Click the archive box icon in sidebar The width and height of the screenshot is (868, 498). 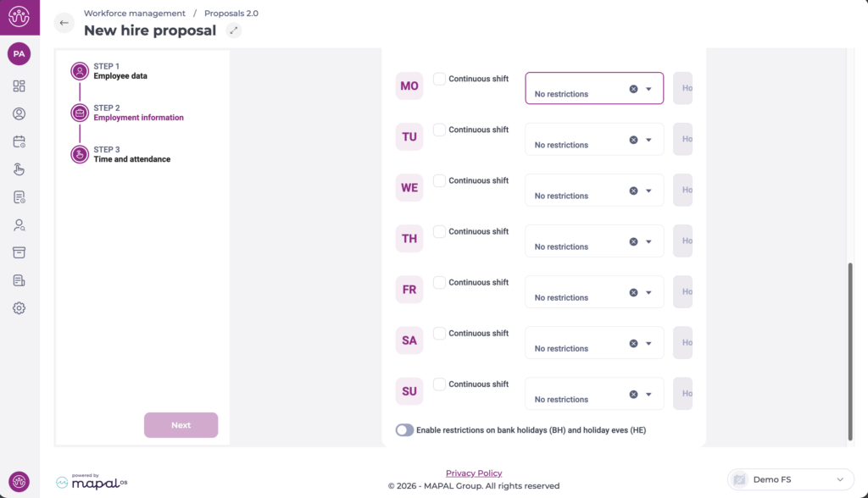[x=19, y=252]
